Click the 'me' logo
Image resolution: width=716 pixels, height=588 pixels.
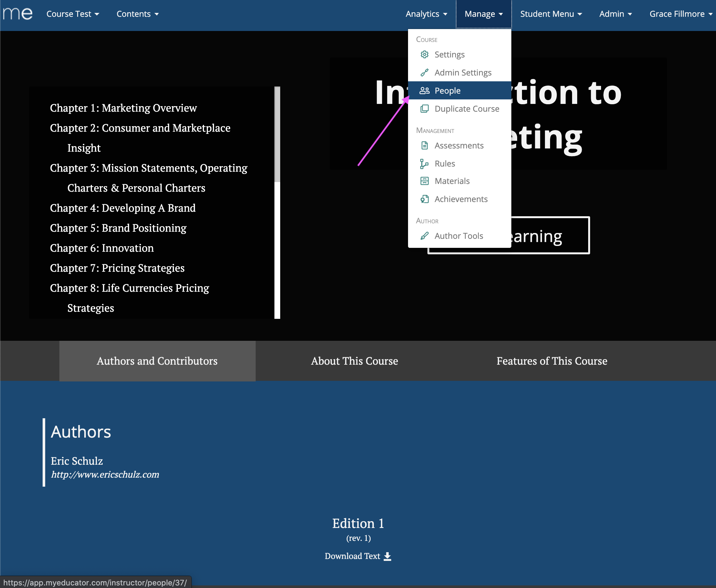(18, 14)
